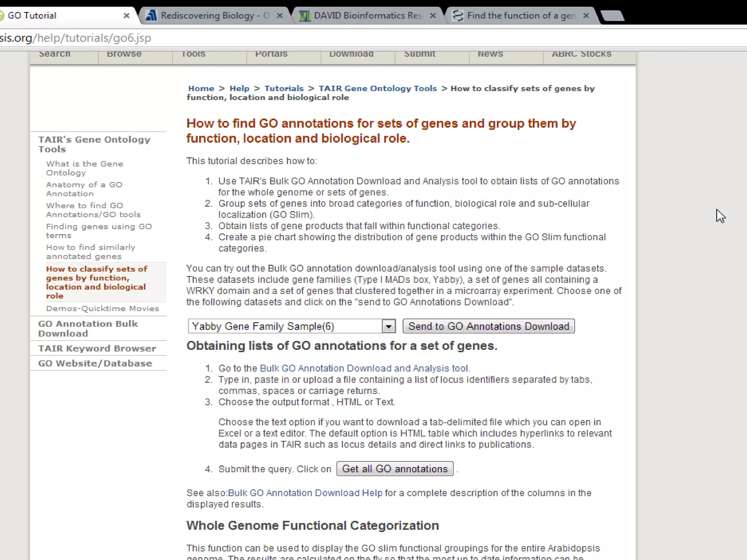Close the DAVID Bioinformatics tab
This screenshot has height=560, width=747.
coord(433,16)
